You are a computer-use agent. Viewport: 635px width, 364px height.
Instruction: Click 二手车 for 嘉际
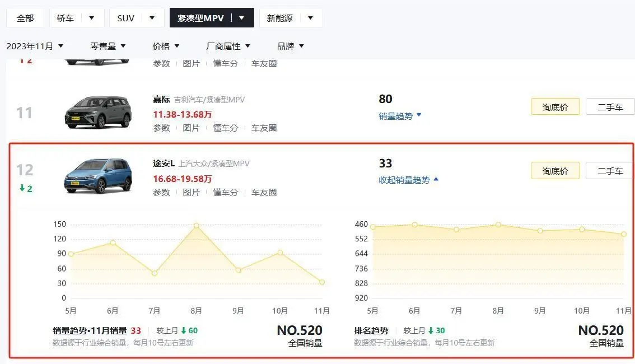(610, 107)
